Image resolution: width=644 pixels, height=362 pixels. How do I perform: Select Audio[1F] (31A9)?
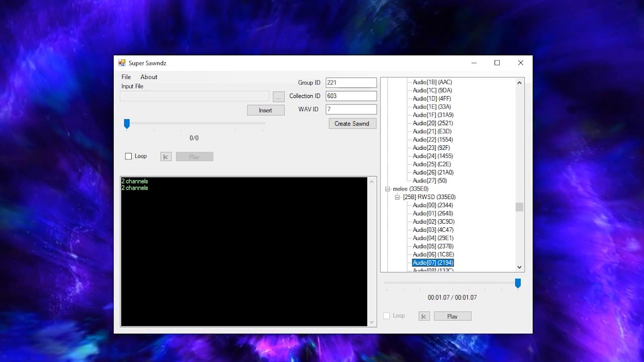click(x=433, y=115)
